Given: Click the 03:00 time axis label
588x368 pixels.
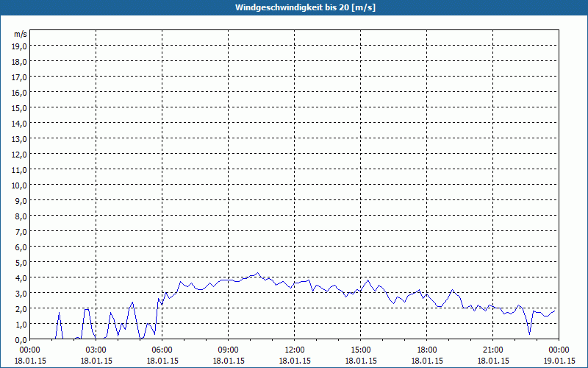Looking at the screenshot, I should [x=96, y=350].
